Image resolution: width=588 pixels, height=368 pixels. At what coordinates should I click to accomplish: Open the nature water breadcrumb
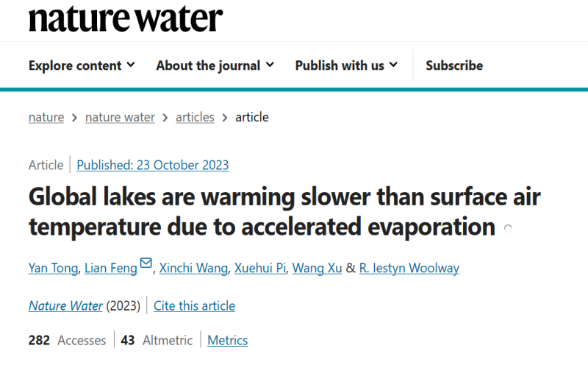[x=120, y=117]
